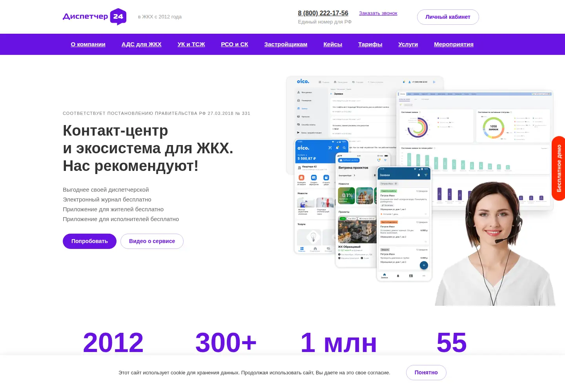The image size is (565, 392).
Task: Click the heading Контакт-центр и экосистема для ЖКХ
Action: (148, 148)
